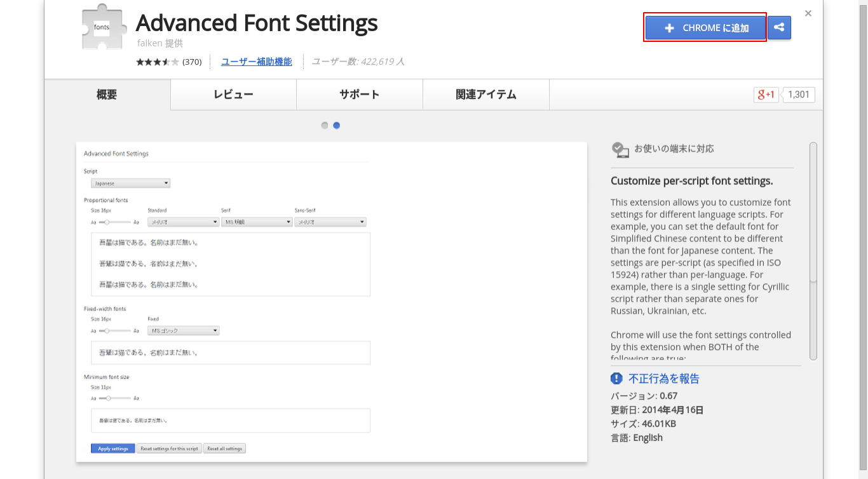Click the 'お使いの端末に対応' text
Screen dimensions: 868x479
674,149
